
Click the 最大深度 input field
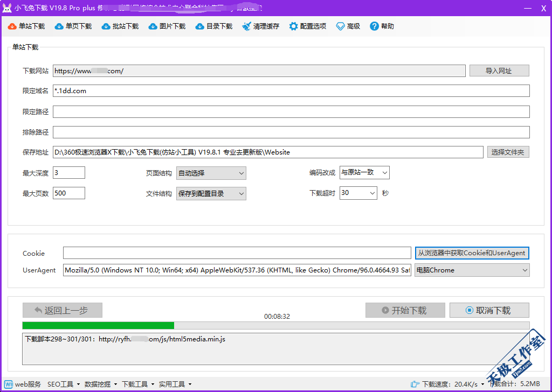[x=69, y=173]
